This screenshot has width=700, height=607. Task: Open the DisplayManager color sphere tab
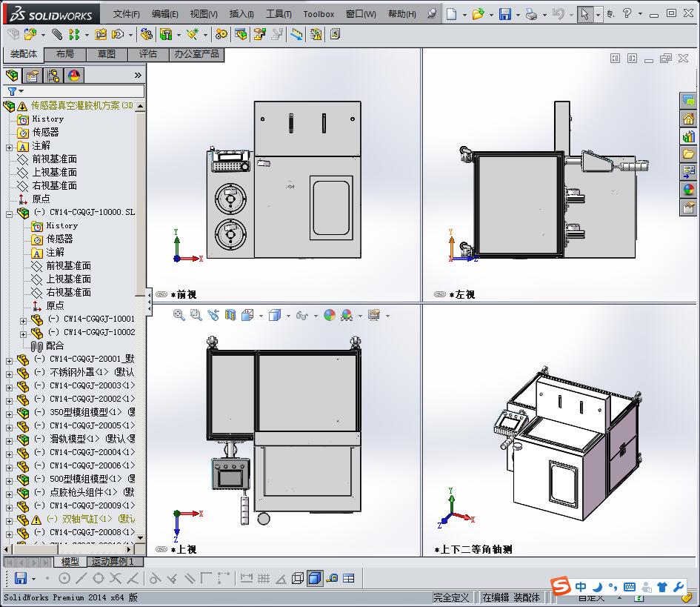tap(74, 76)
